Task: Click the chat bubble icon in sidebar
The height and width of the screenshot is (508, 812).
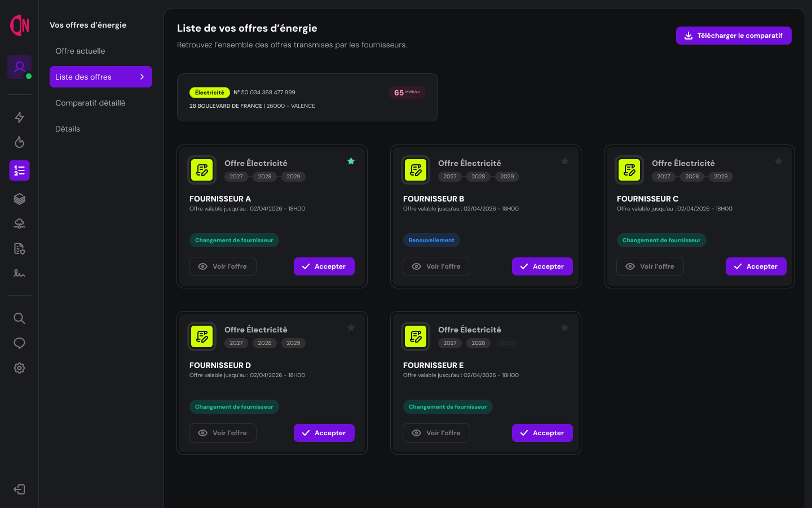Action: pyautogui.click(x=19, y=343)
